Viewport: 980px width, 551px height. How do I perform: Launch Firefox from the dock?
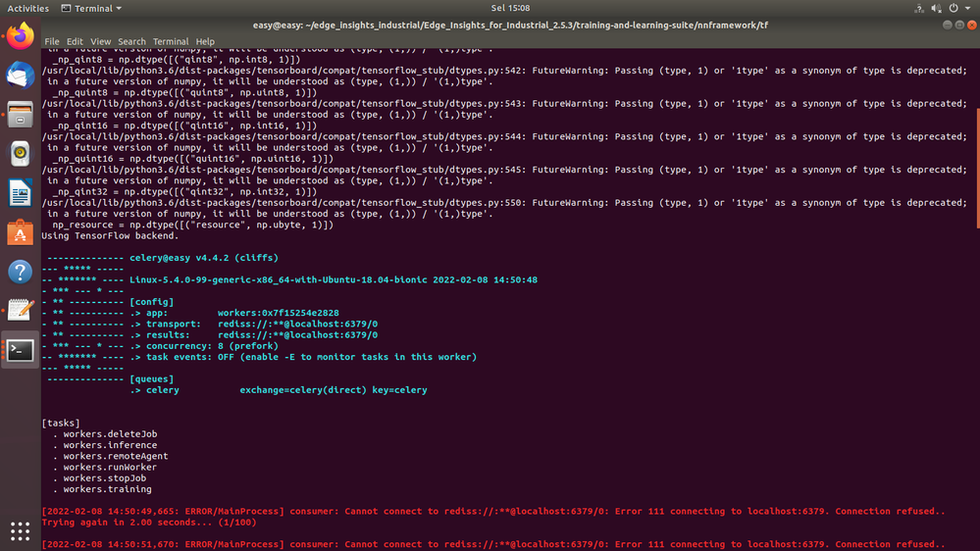click(20, 37)
